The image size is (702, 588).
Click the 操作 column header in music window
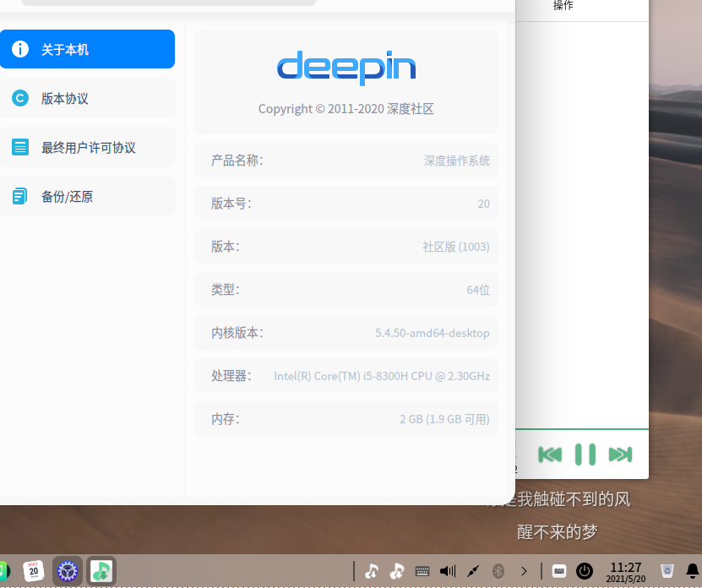563,5
